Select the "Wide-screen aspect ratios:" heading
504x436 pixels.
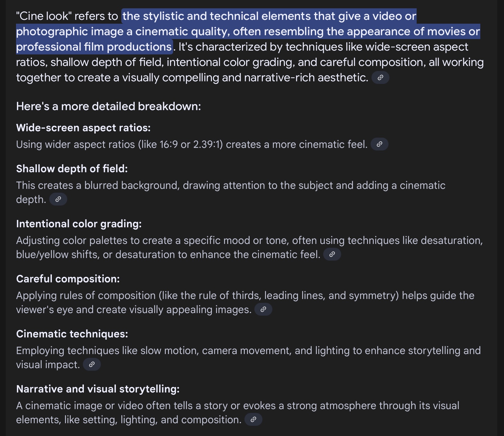click(x=83, y=128)
